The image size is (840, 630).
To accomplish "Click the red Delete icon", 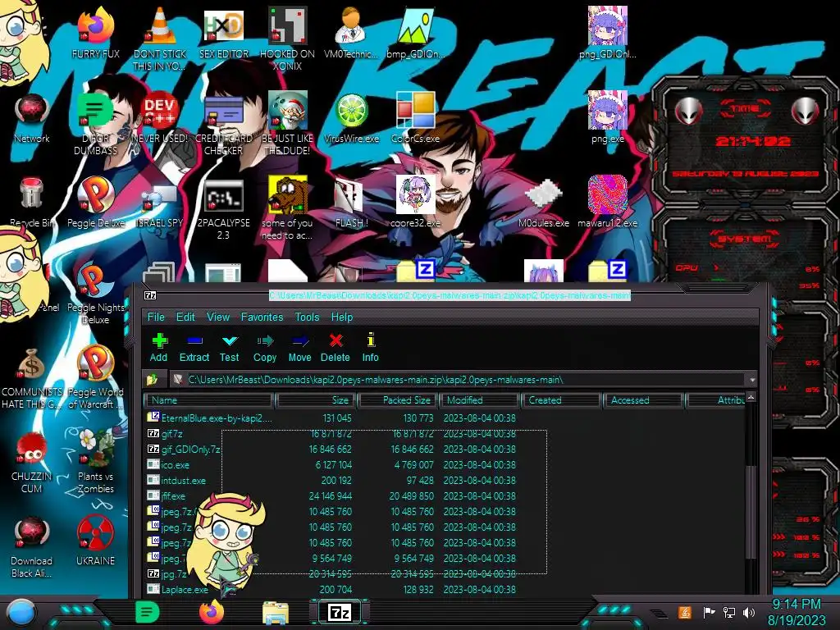I will (x=336, y=347).
